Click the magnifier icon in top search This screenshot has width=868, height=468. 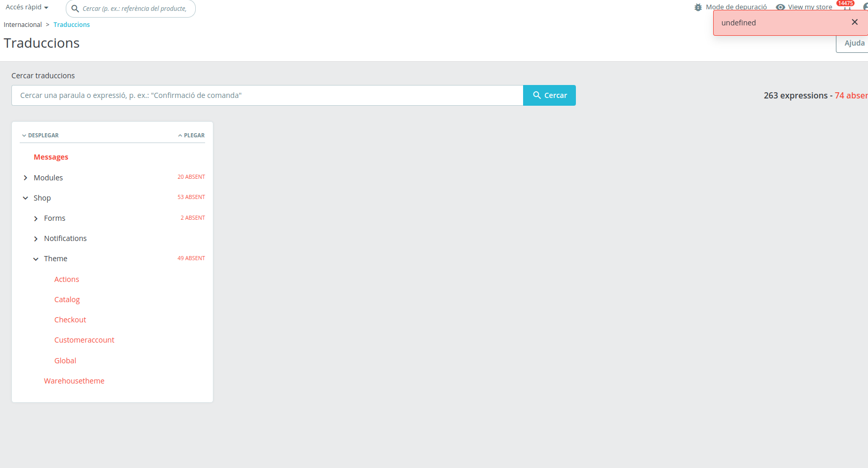(x=75, y=9)
